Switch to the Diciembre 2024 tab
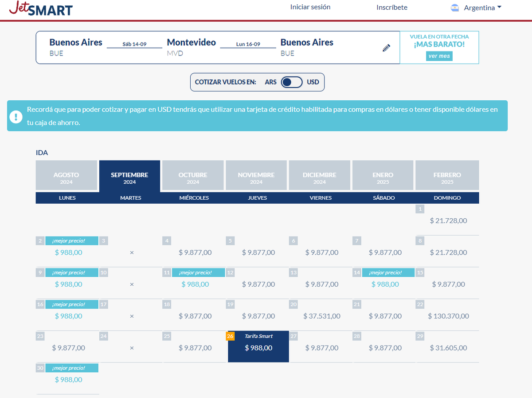The width and height of the screenshot is (532, 398). pyautogui.click(x=319, y=177)
